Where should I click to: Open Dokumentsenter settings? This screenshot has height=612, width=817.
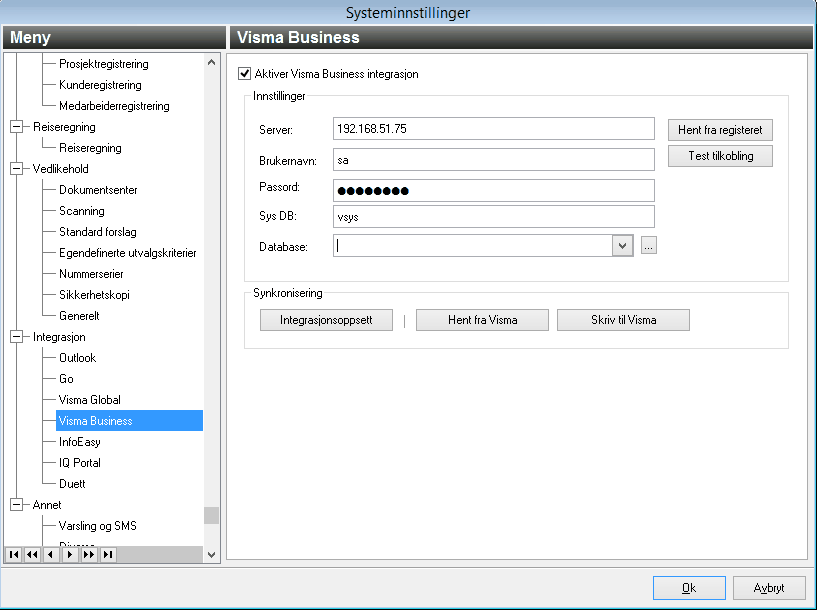(x=98, y=190)
